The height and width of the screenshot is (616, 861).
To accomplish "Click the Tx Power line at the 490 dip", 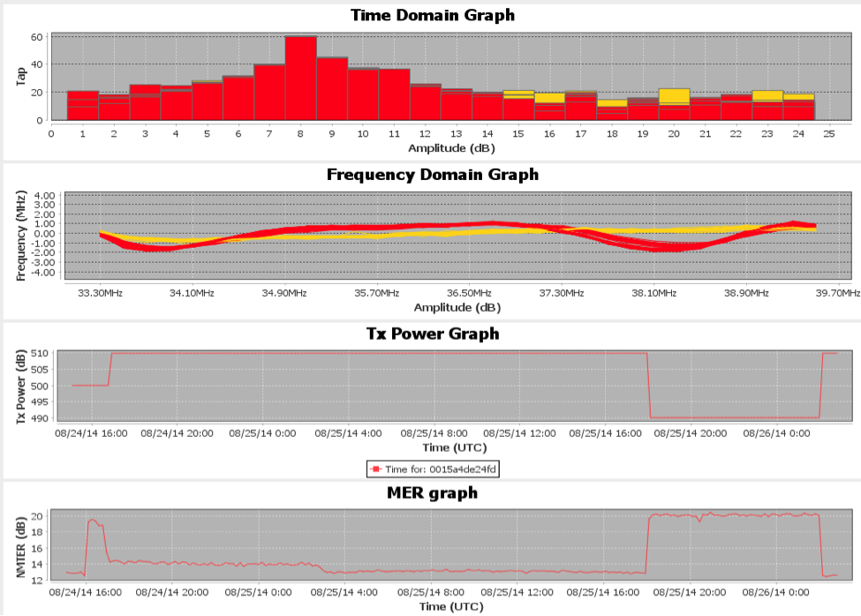I will pos(733,417).
